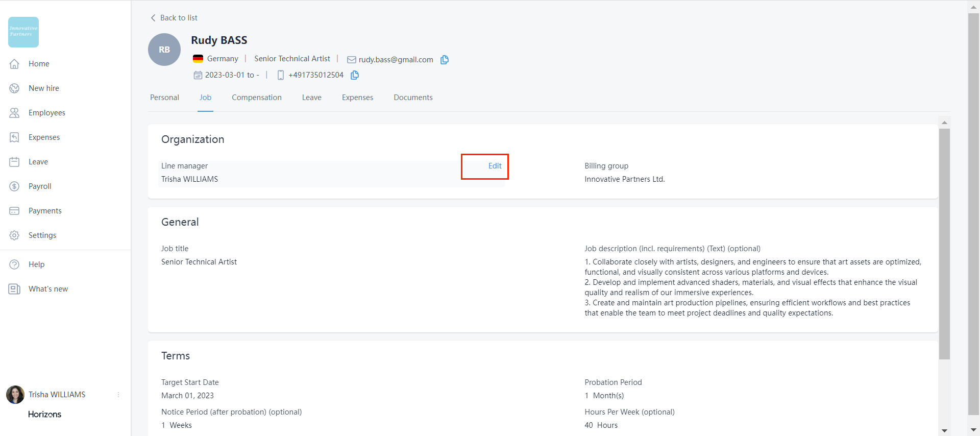This screenshot has height=436, width=980.
Task: Open What's new news icon
Action: point(14,289)
